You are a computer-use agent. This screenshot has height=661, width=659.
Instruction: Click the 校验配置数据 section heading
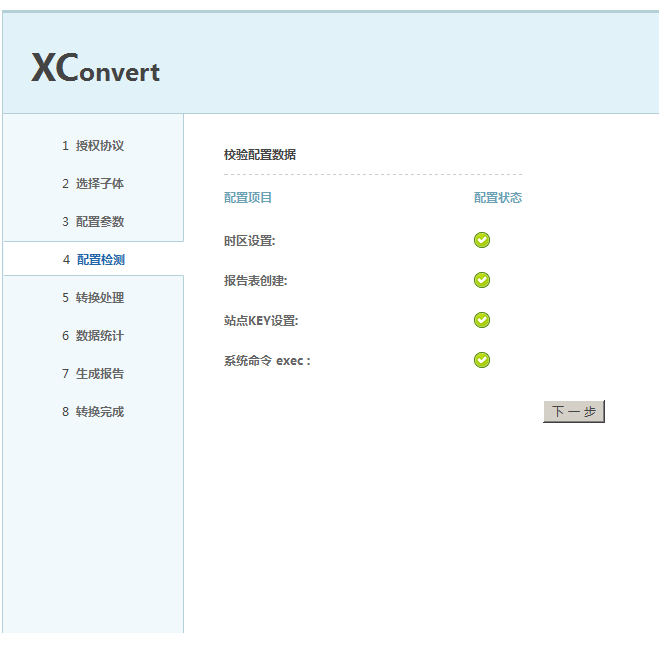coord(260,155)
